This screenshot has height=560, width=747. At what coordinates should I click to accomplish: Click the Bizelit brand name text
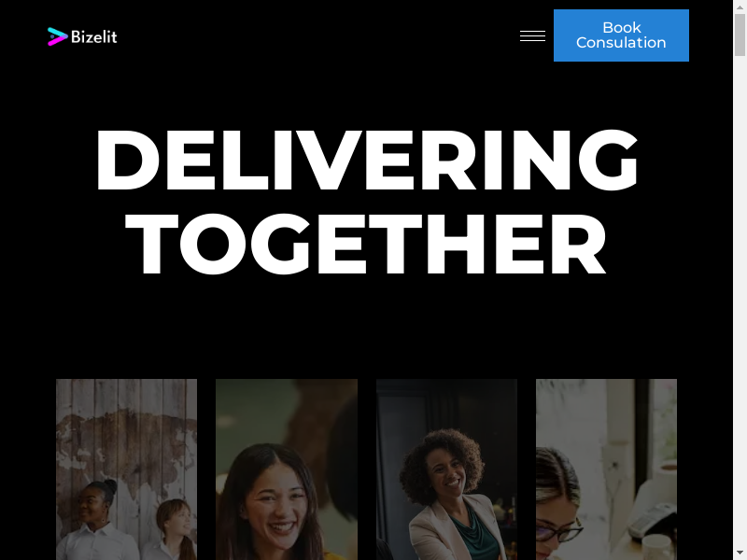click(x=94, y=36)
